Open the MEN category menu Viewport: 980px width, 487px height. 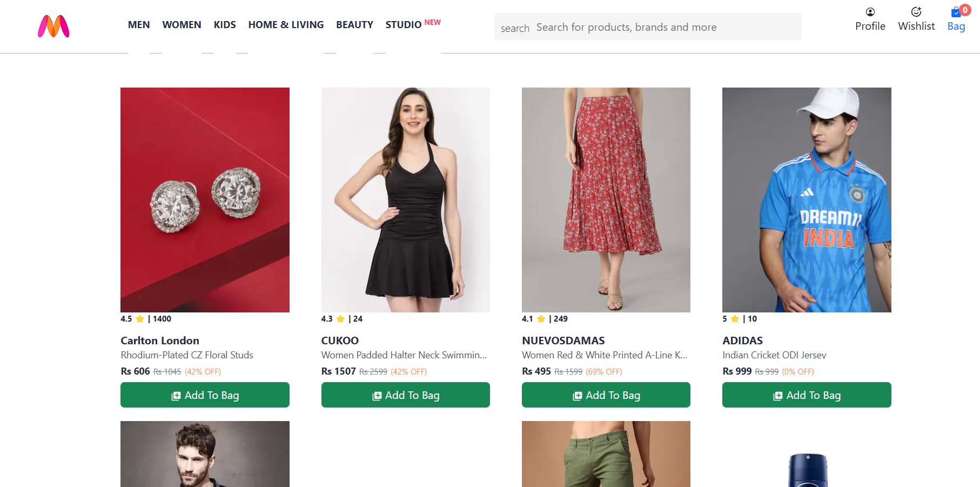139,24
